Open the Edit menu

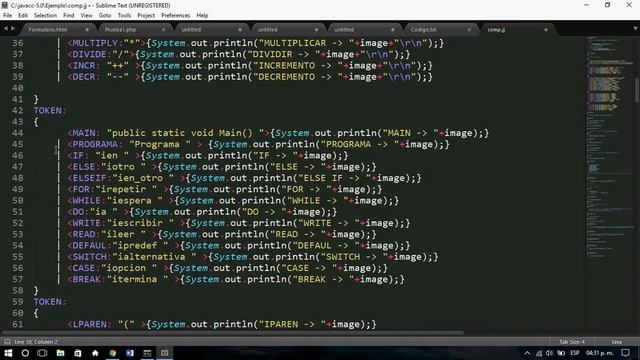(23, 16)
